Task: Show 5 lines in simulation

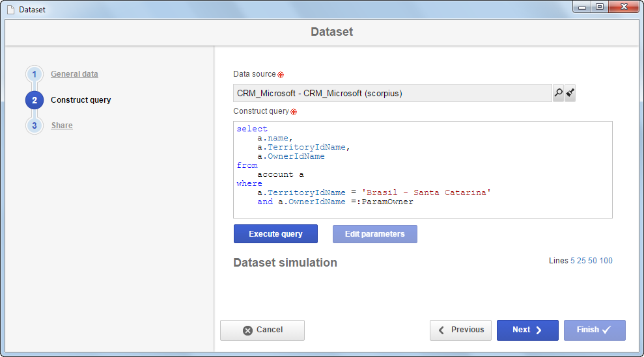Action: click(572, 261)
